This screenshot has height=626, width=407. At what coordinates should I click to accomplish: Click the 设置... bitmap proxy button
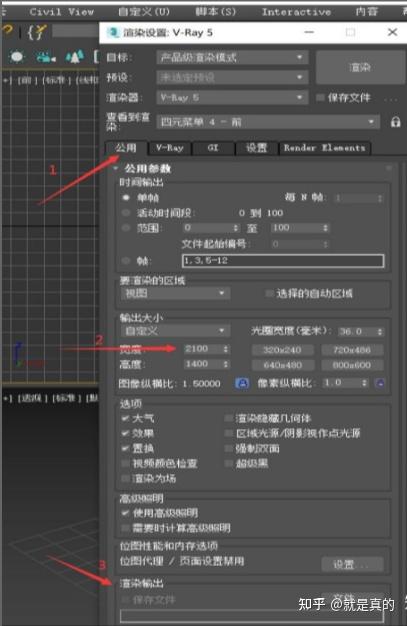[352, 564]
